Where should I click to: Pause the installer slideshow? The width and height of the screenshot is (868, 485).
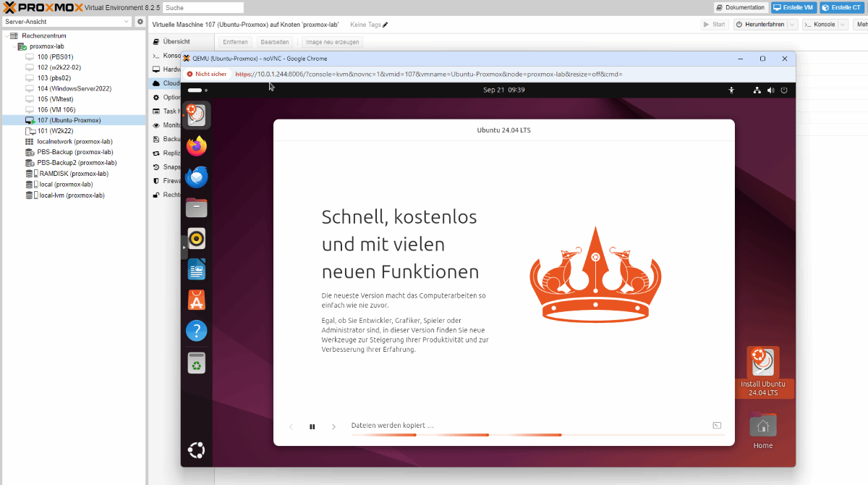(312, 426)
